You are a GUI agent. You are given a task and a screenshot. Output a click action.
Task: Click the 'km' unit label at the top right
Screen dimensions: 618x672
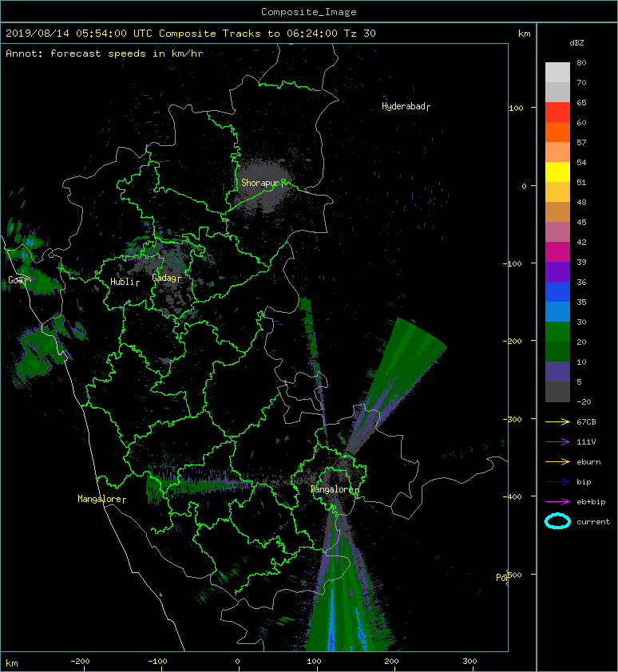[x=524, y=34]
